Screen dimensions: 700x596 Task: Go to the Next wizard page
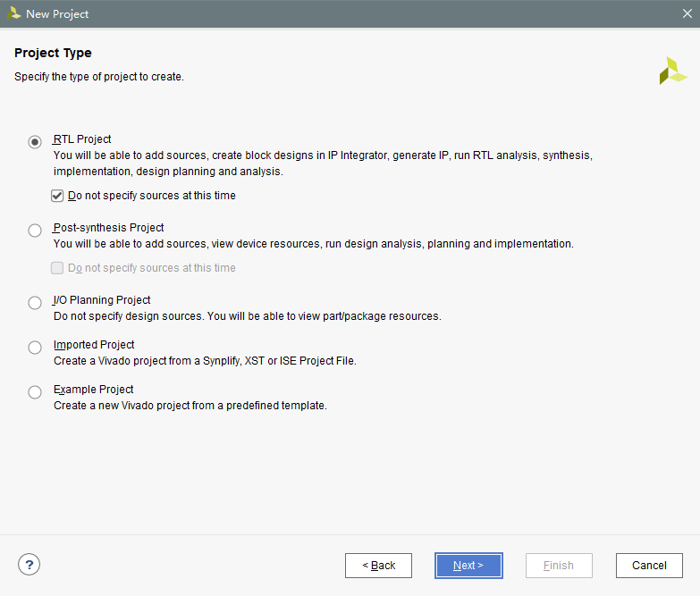(x=468, y=566)
